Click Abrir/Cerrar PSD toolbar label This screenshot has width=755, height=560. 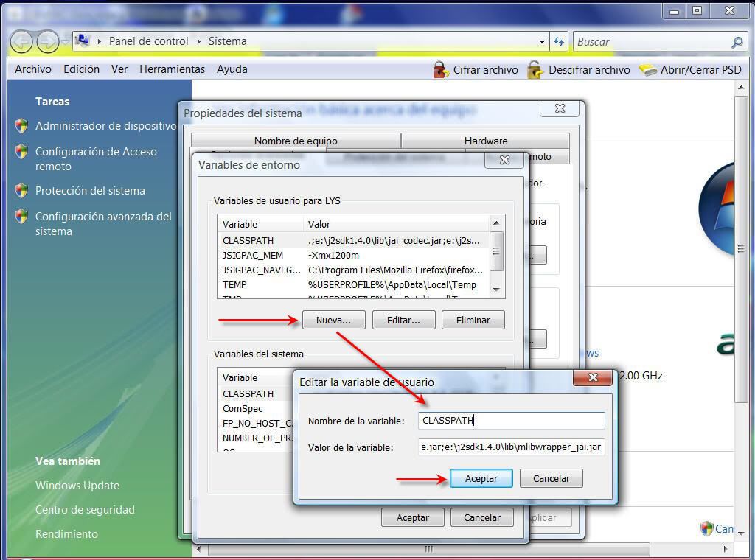pos(700,70)
